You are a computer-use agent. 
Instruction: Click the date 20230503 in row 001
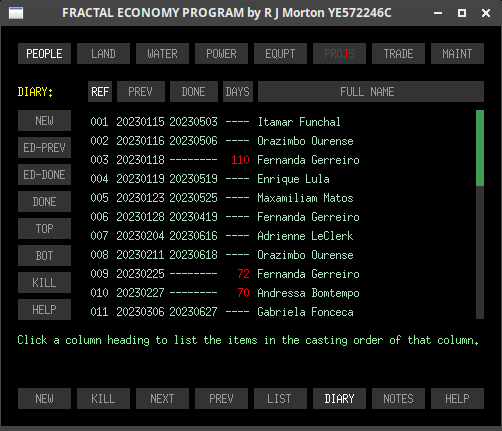[194, 122]
